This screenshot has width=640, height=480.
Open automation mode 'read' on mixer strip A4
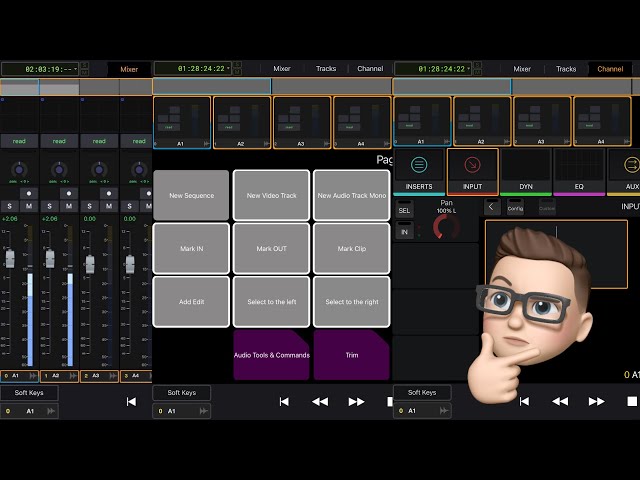click(x=138, y=141)
